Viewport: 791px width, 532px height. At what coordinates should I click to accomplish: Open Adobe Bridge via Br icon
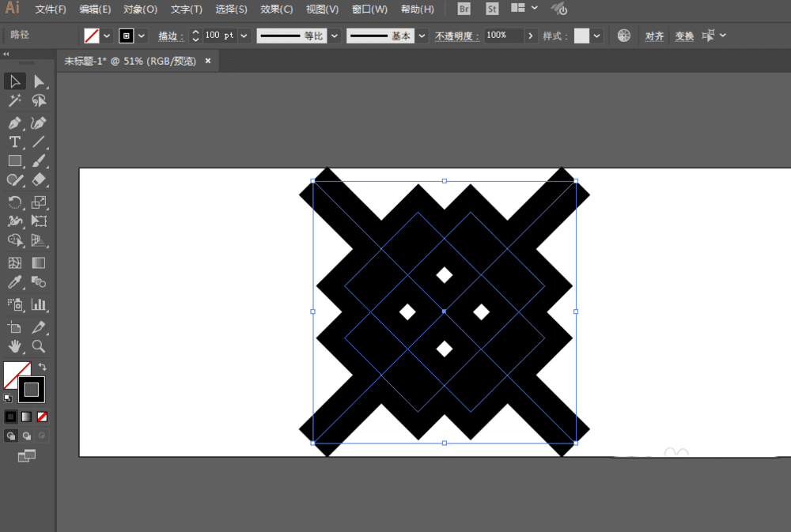[x=464, y=9]
